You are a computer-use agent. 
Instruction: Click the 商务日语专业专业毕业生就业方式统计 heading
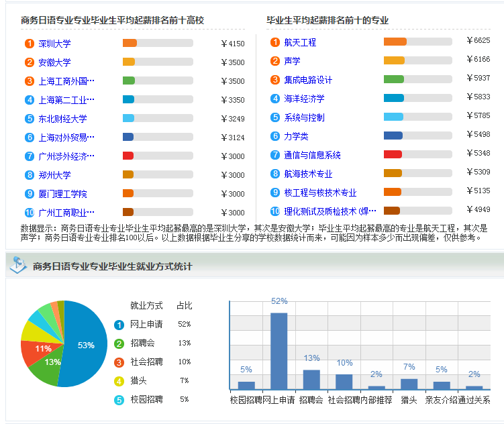pyautogui.click(x=113, y=266)
